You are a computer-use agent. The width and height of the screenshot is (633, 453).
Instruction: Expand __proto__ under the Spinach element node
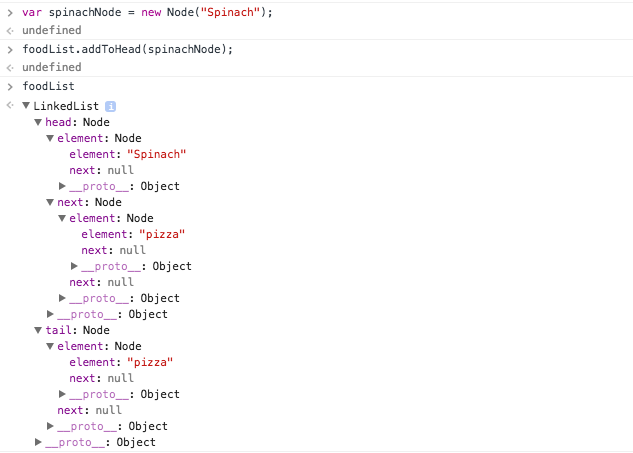[x=62, y=186]
